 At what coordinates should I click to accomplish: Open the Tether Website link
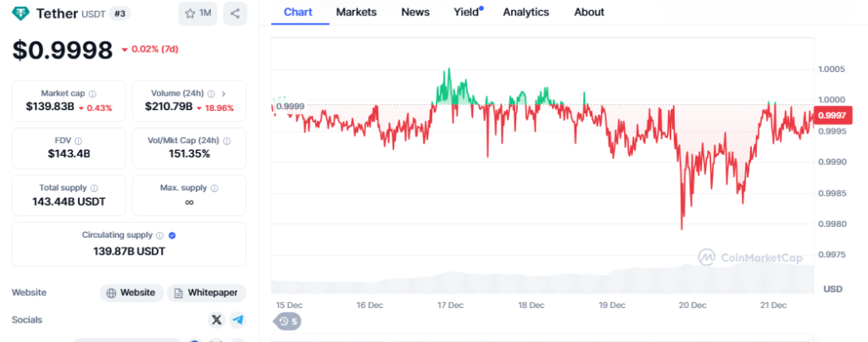(131, 293)
